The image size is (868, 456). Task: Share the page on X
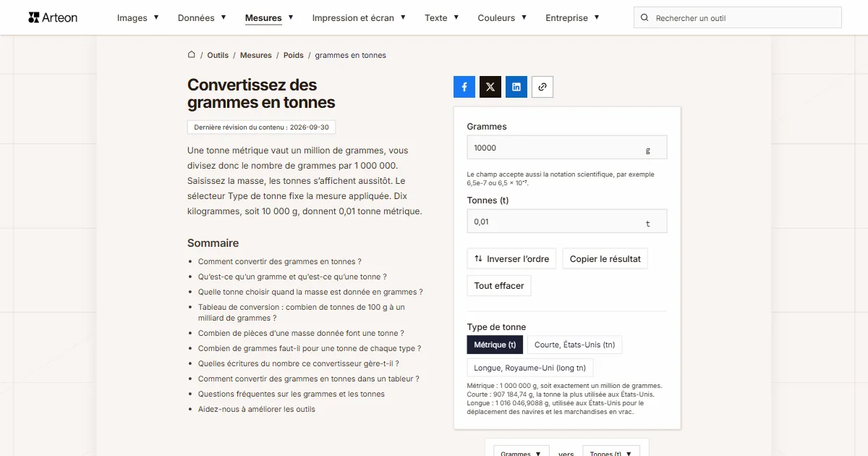(x=490, y=87)
